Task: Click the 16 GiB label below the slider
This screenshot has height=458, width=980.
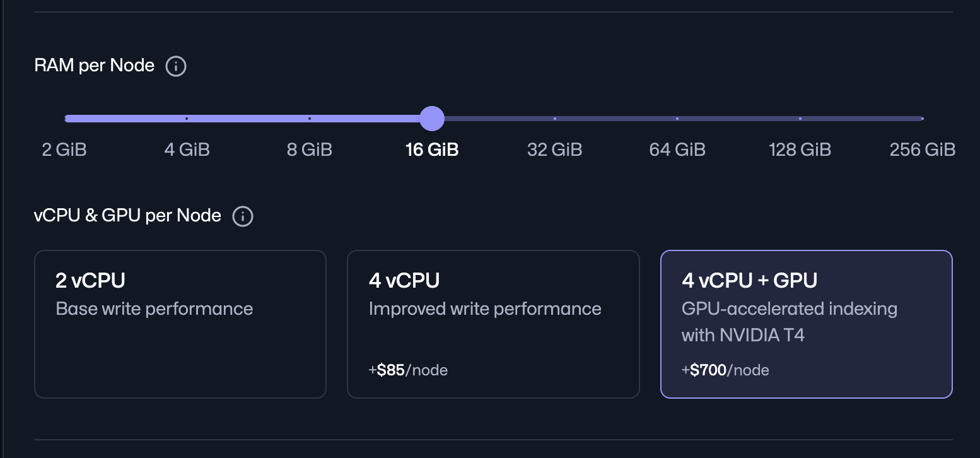Action: tap(431, 150)
